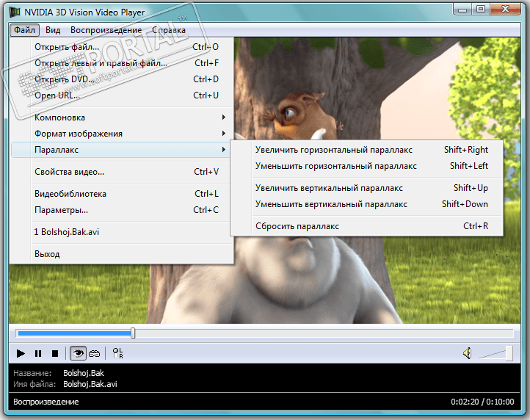Choose Увеличить горизонтальный параллакс
Image resolution: width=530 pixels, height=420 pixels.
(367, 150)
